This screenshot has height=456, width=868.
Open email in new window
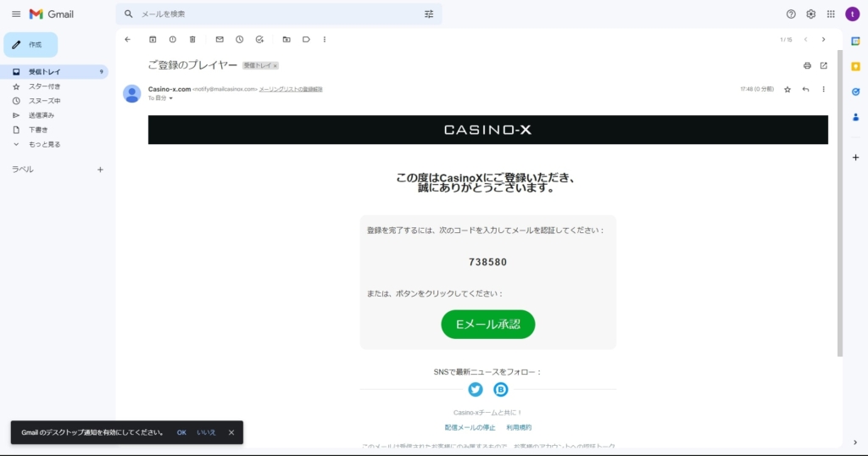pos(824,66)
